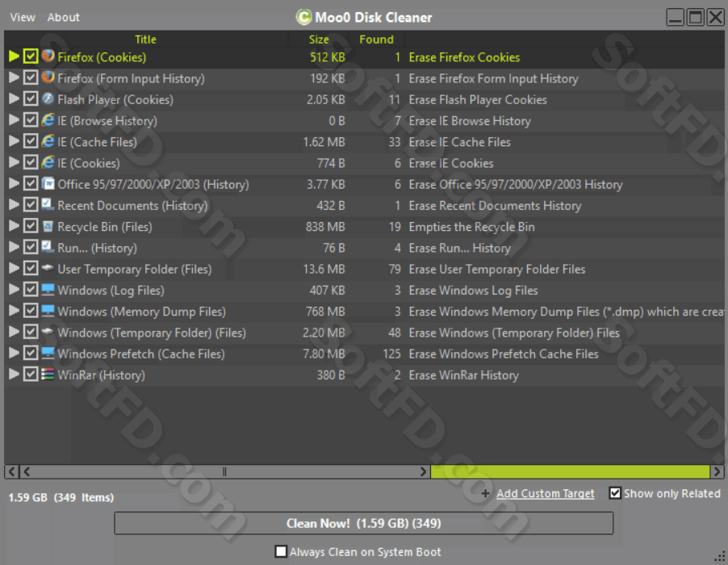Viewport: 728px width, 565px height.
Task: Expand the Windows Prefetch (Cache Files) arrow
Action: [x=14, y=353]
